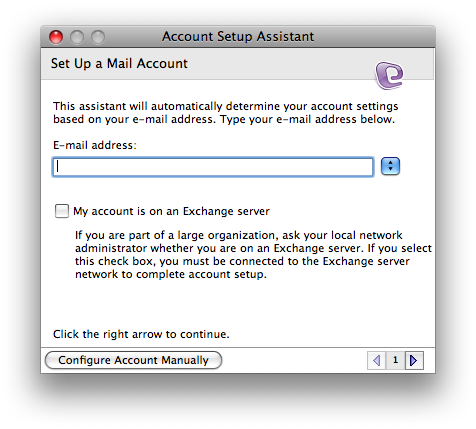The height and width of the screenshot is (429, 476).
Task: Click the 'My account is on an Exchange server' label
Action: pos(171,211)
